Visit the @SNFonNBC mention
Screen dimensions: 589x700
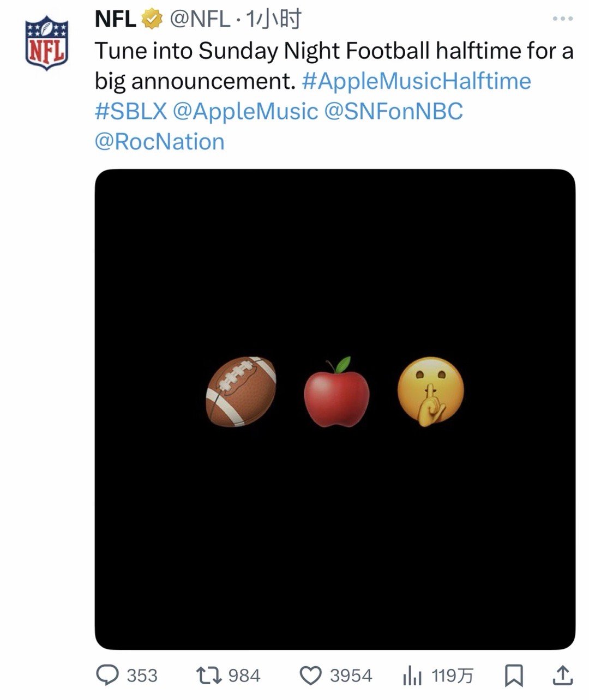393,111
